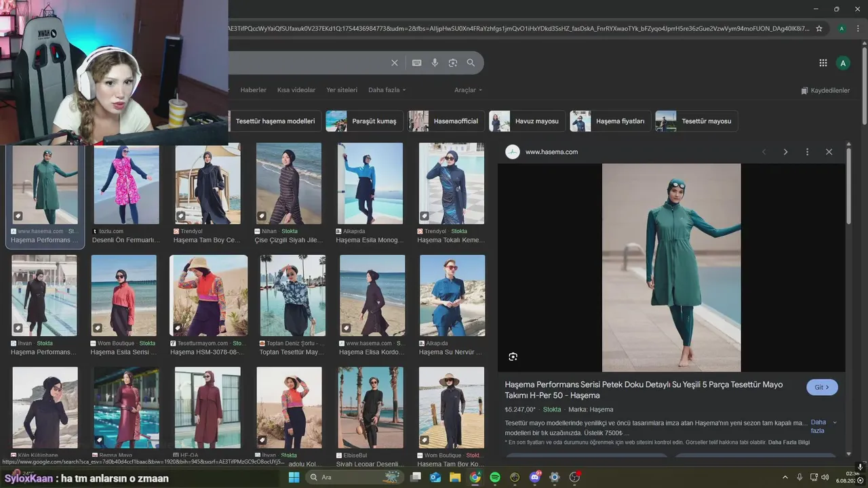Switch to the Yer siteleri tab
The image size is (868, 488).
pyautogui.click(x=342, y=90)
